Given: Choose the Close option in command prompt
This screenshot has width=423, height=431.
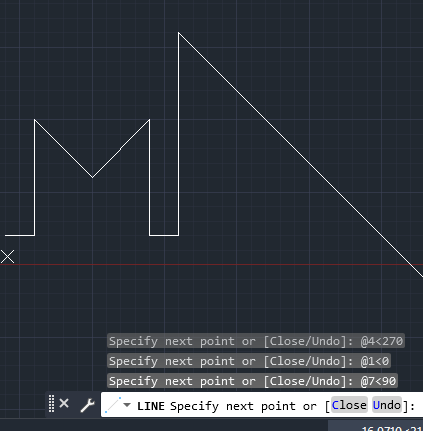Looking at the screenshot, I should click(349, 405).
